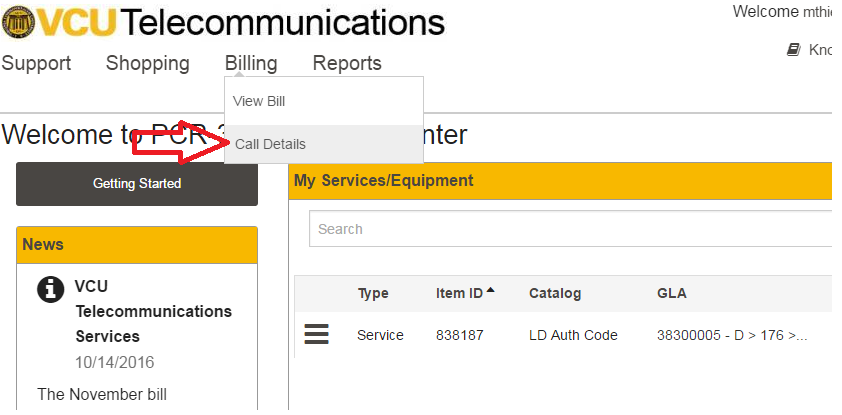
Task: Open the Support menu
Action: click(x=36, y=63)
